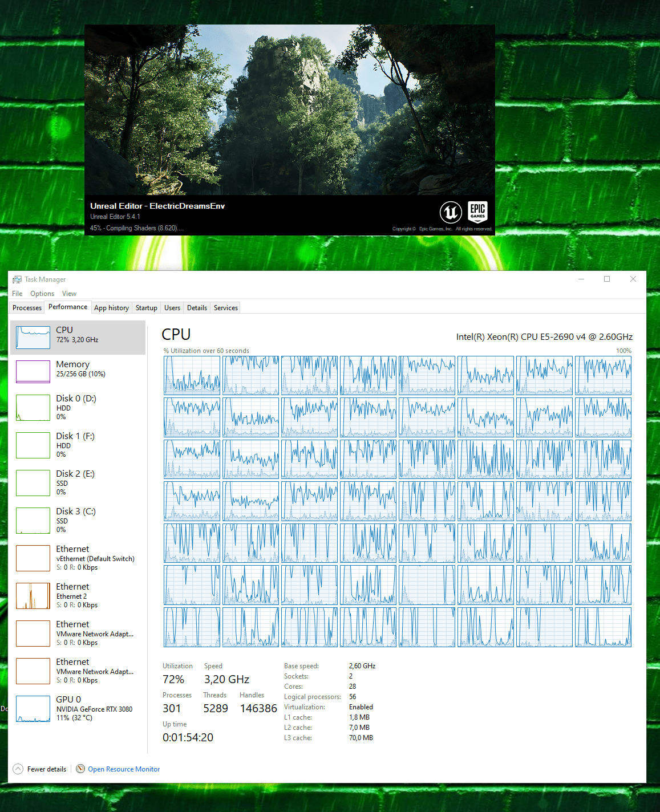660x812 pixels.
Task: Click the Handles count 146386
Action: tap(258, 708)
